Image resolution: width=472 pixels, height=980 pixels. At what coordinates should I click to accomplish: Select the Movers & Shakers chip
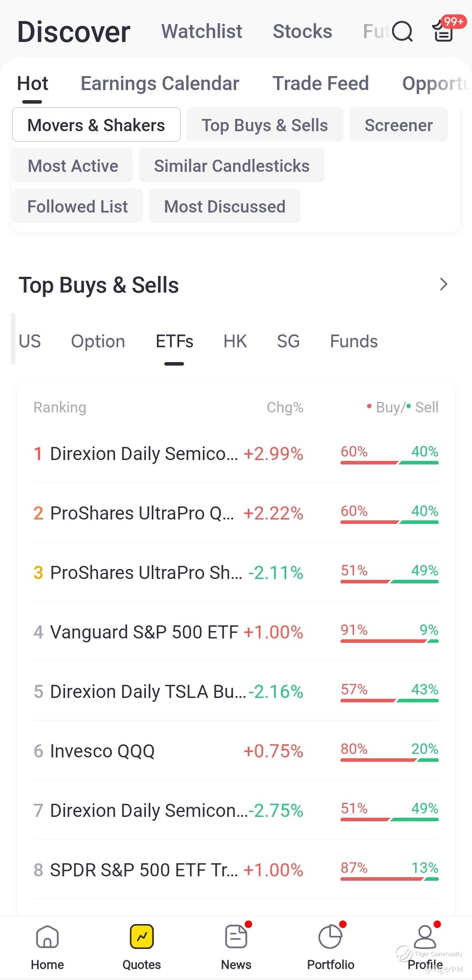(x=96, y=125)
